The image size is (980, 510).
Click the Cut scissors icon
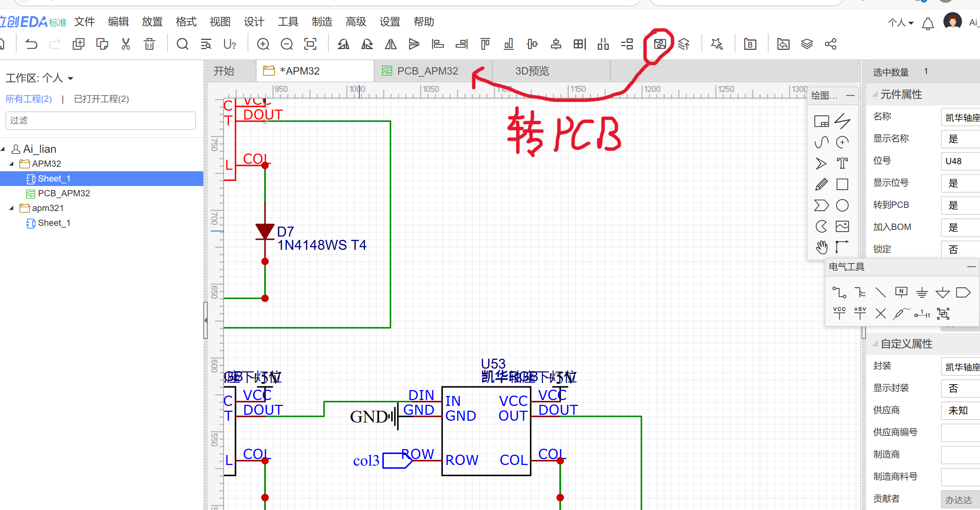[125, 44]
